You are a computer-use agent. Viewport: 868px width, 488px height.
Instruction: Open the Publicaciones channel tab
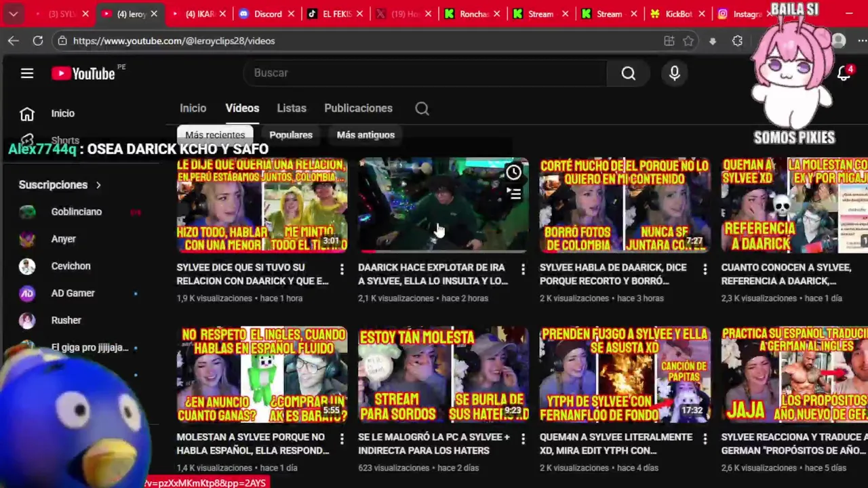click(x=358, y=108)
